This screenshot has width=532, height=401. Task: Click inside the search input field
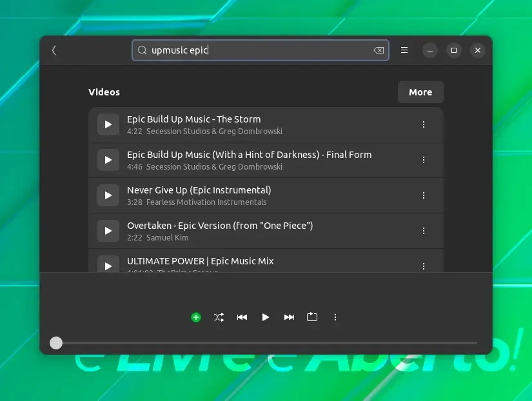(261, 50)
